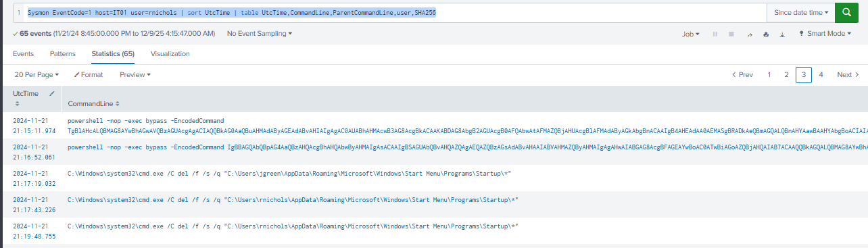The image size is (868, 248).
Task: Pause the search job
Action: 715,34
